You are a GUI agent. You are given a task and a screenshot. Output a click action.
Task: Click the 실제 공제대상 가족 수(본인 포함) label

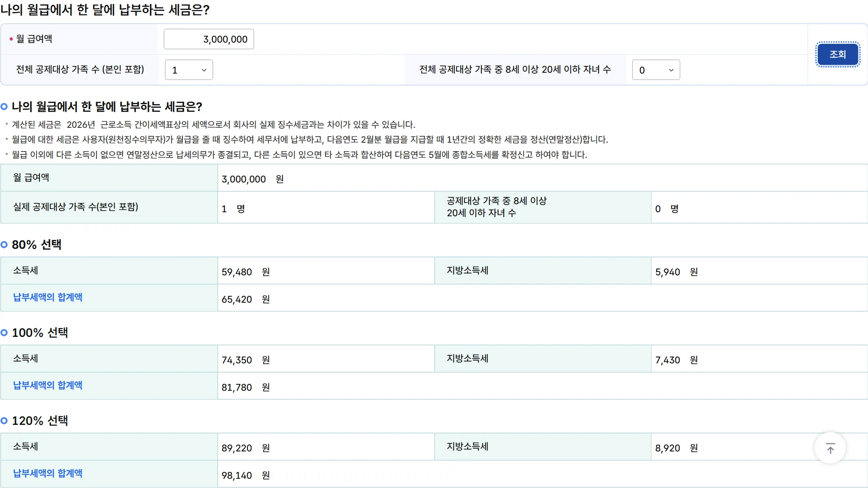click(76, 207)
